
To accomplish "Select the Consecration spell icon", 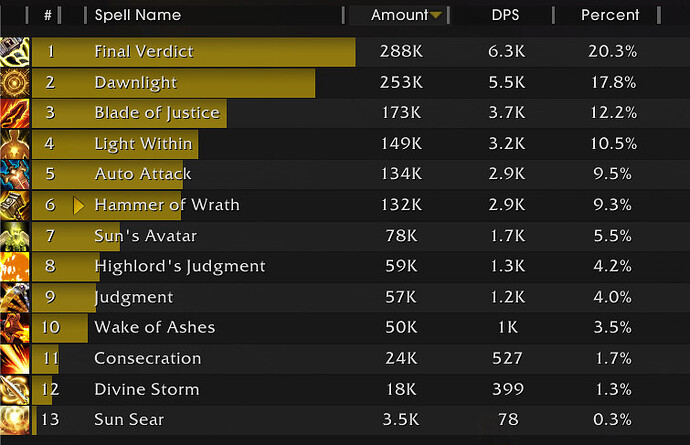I will tap(15, 359).
